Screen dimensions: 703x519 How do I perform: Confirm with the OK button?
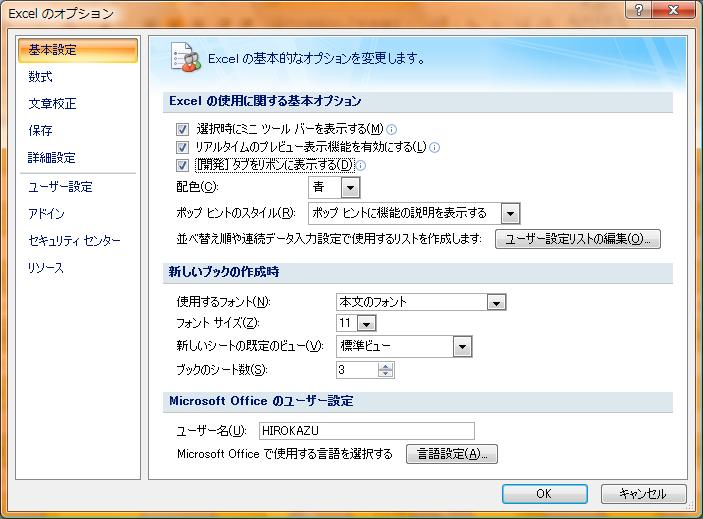coord(544,493)
